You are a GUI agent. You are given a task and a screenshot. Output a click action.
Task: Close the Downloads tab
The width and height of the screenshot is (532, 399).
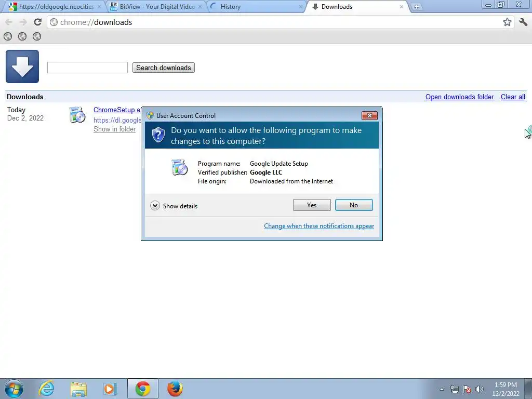coord(402,7)
